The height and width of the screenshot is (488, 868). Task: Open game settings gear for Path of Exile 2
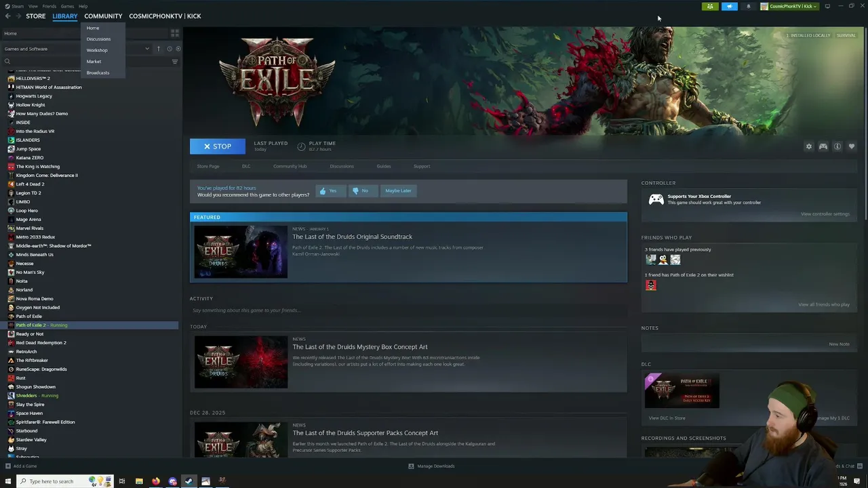808,146
